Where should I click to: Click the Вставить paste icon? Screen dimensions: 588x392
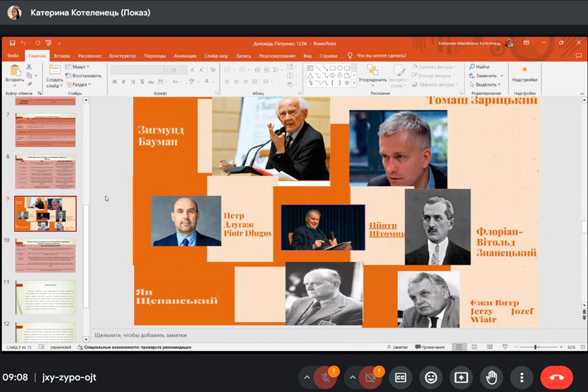click(x=14, y=72)
